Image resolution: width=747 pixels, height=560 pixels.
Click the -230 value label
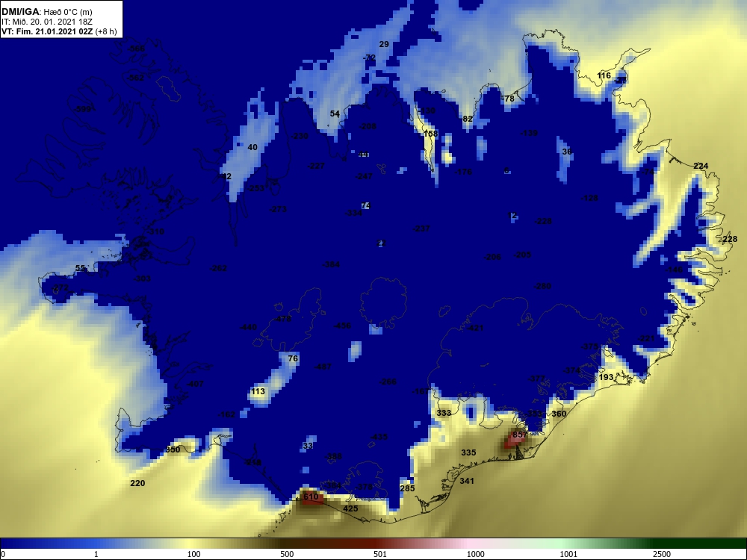click(300, 136)
